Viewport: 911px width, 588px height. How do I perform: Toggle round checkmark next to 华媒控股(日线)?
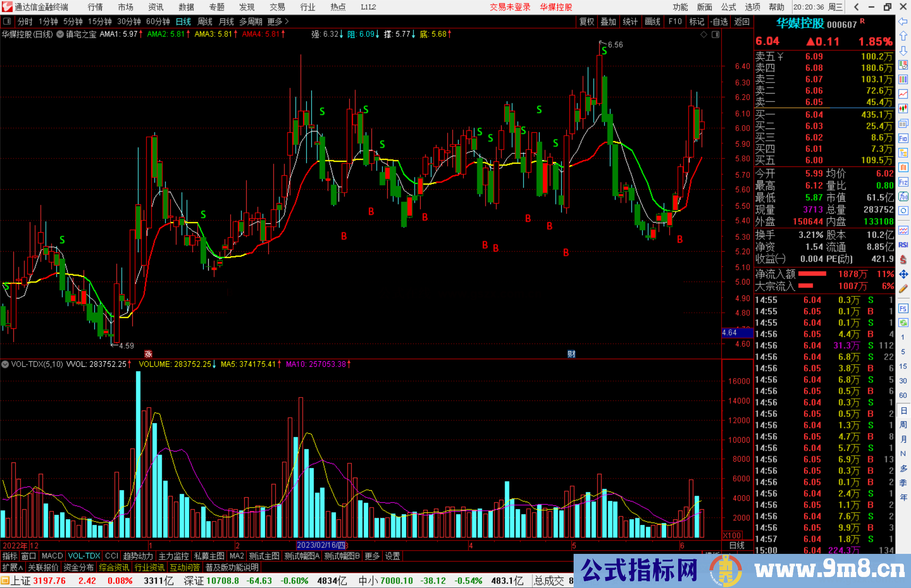(60, 35)
